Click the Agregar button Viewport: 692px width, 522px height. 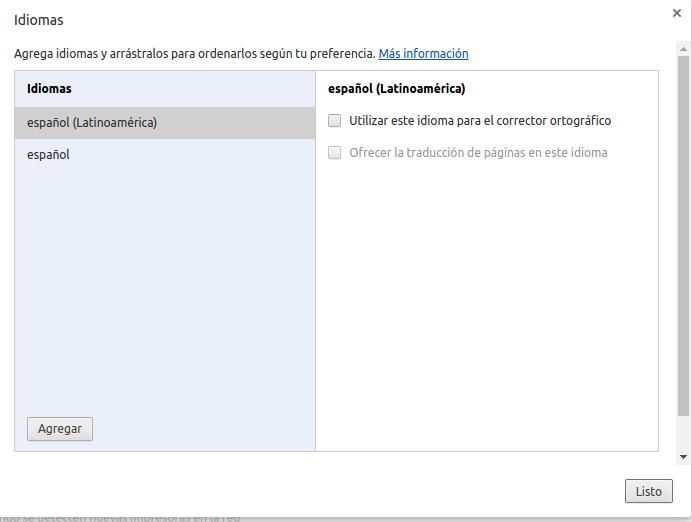point(60,429)
